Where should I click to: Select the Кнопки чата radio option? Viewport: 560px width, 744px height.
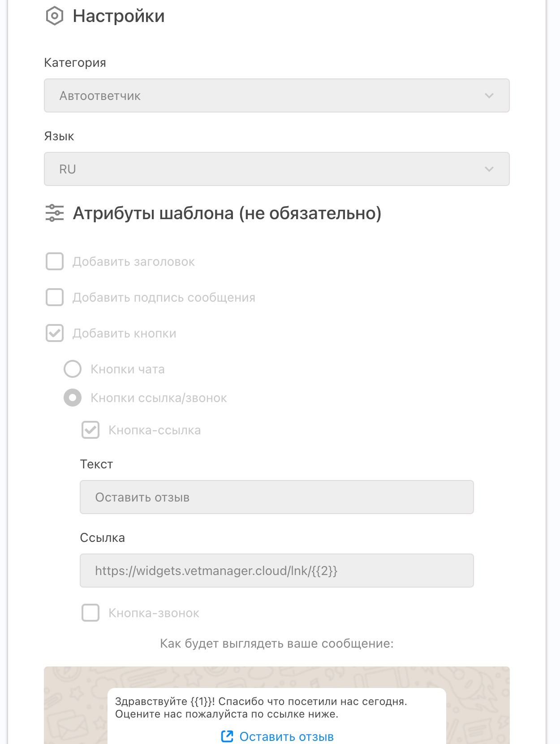[x=73, y=369]
